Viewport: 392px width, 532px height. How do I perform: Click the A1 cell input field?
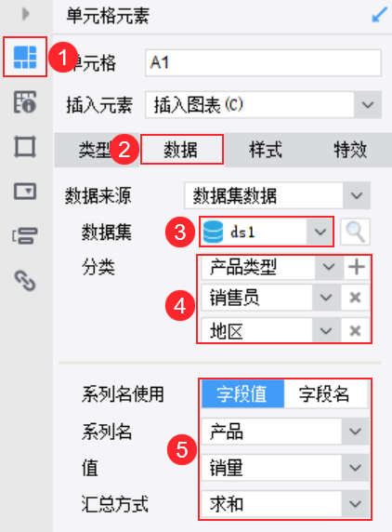[263, 62]
